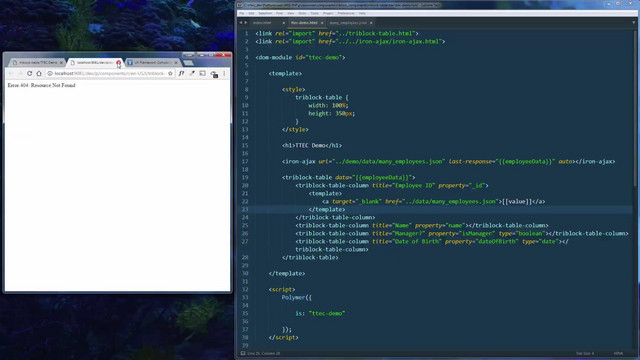
Task: Go back in the browser
Action: [11, 73]
